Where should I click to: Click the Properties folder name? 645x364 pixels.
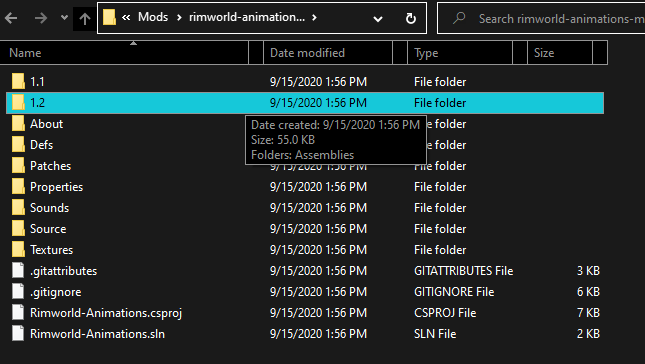[56, 187]
